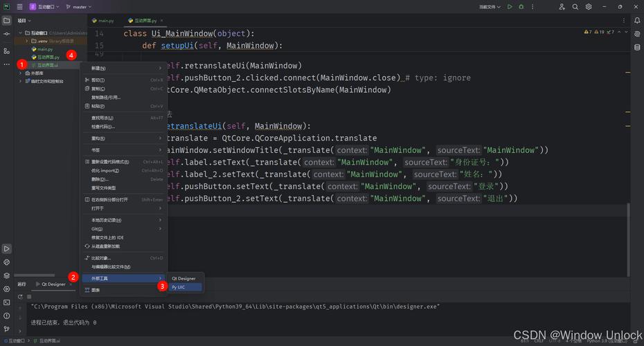Open the Python Packages layers icon

(7, 275)
